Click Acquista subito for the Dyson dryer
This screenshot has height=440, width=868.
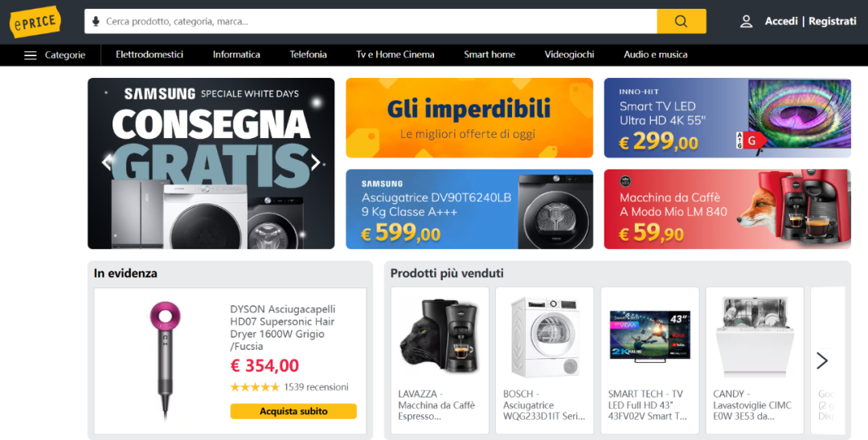coord(293,411)
